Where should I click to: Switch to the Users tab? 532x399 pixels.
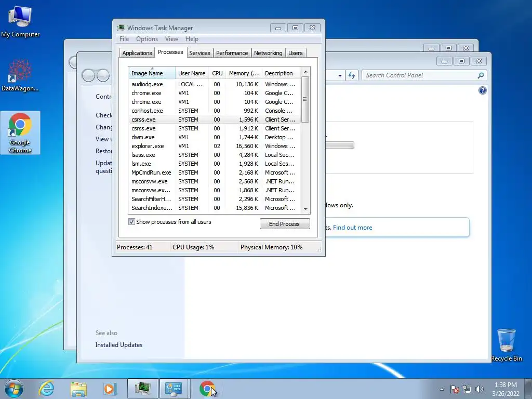(x=295, y=53)
